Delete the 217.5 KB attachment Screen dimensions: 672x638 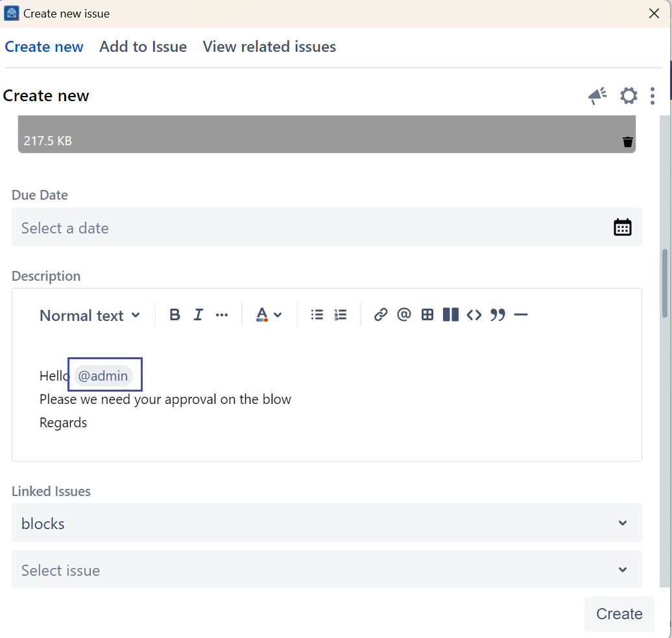[627, 141]
